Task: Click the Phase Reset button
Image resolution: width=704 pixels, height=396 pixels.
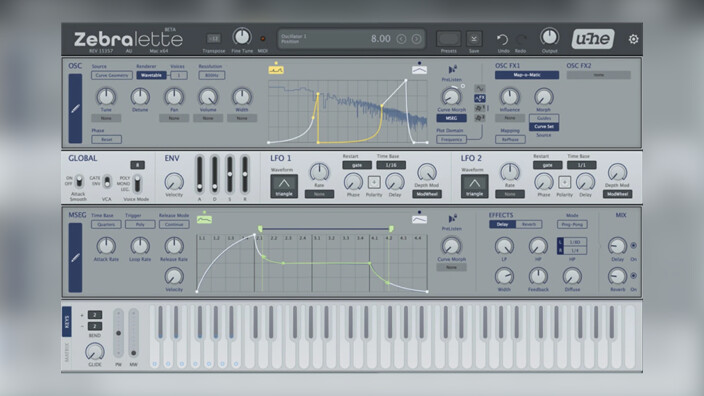Action: click(106, 140)
